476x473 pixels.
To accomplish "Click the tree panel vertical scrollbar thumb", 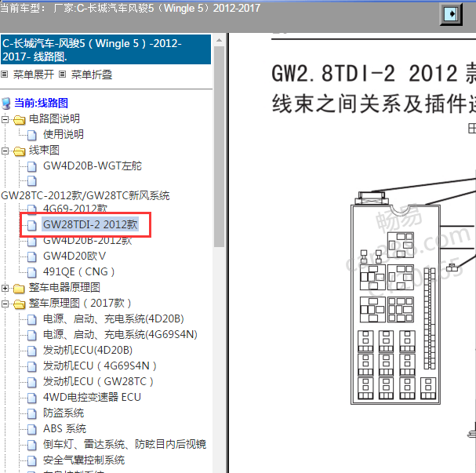I will (x=219, y=147).
